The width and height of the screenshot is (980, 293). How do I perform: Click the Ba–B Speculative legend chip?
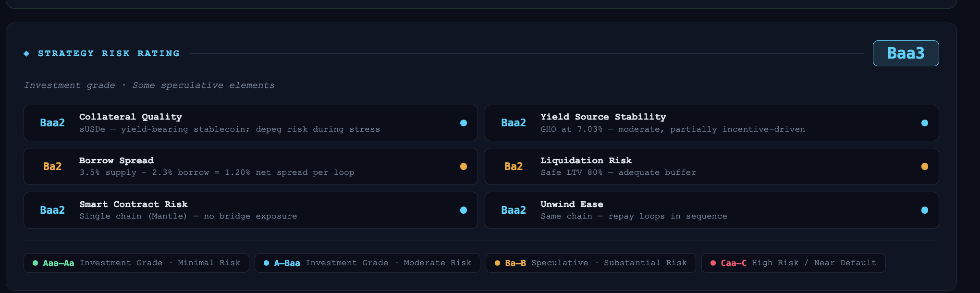coord(591,263)
